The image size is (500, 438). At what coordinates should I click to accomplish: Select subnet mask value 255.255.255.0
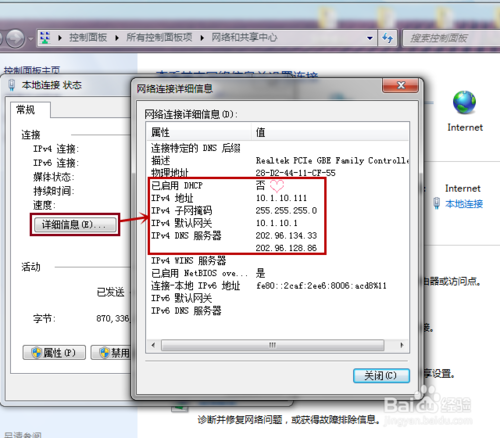286,211
